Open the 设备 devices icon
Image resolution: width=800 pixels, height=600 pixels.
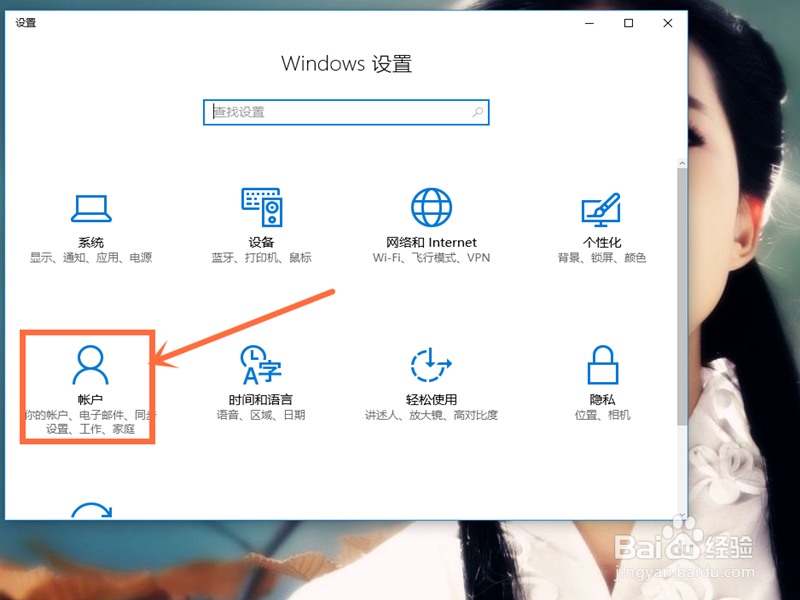click(x=262, y=207)
